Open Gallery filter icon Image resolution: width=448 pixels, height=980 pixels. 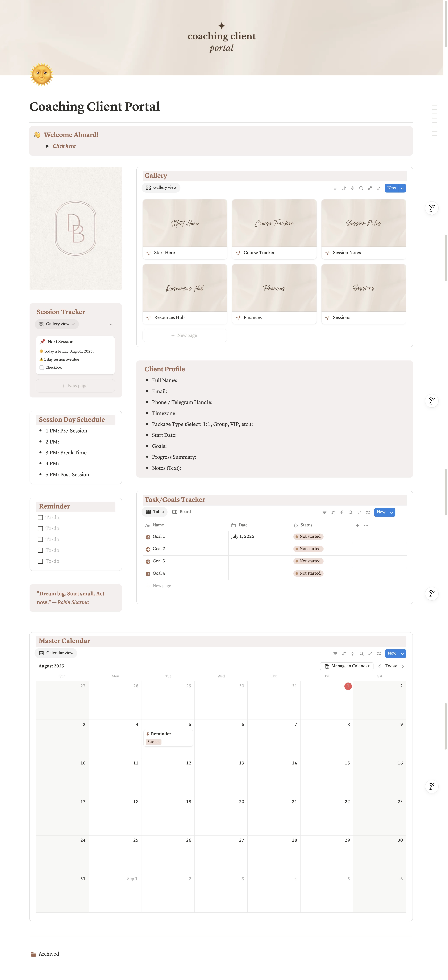click(x=335, y=188)
